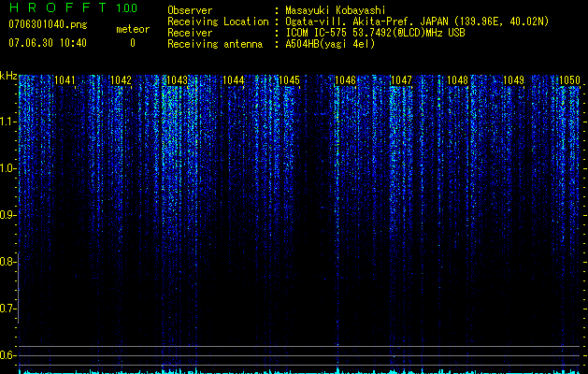Click the 0.6 kHz axis label

click(7, 355)
